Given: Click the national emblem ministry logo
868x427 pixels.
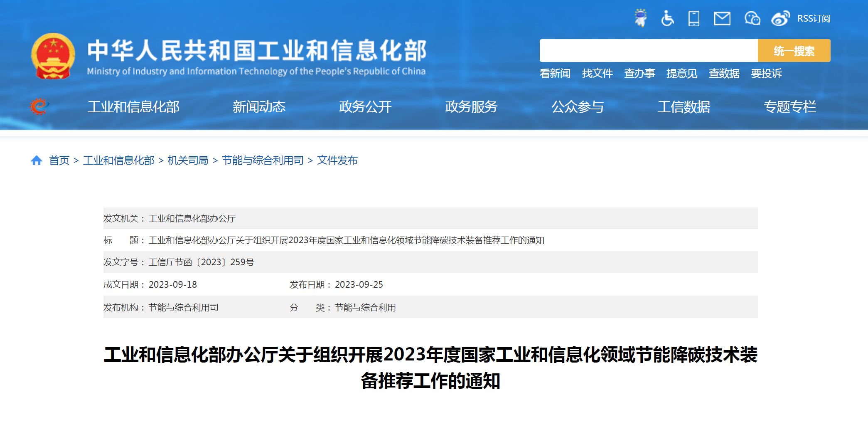Looking at the screenshot, I should click(53, 56).
